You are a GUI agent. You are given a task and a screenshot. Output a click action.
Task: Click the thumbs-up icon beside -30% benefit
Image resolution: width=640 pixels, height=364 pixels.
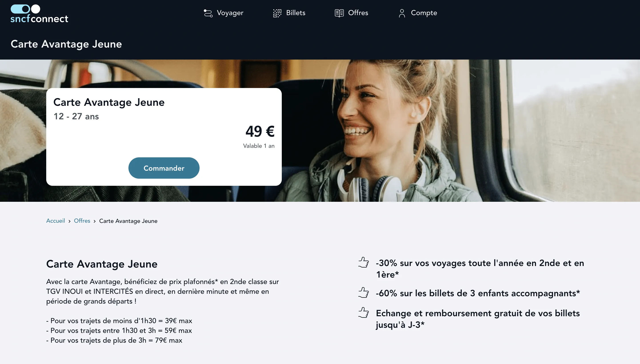[364, 262]
